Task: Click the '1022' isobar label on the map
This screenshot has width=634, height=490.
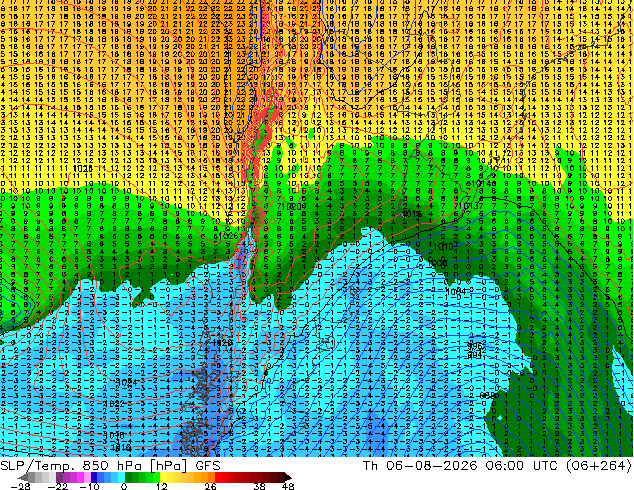Action: (x=114, y=403)
